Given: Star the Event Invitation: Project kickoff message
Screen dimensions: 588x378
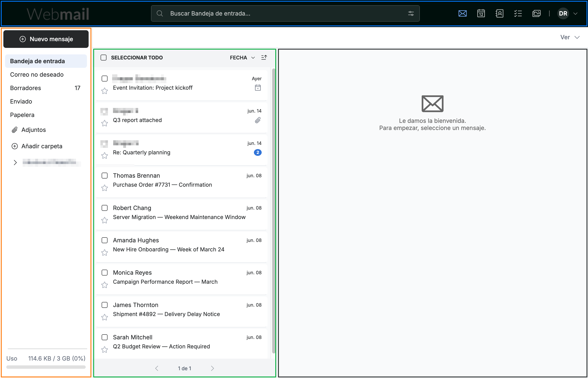Looking at the screenshot, I should (105, 91).
